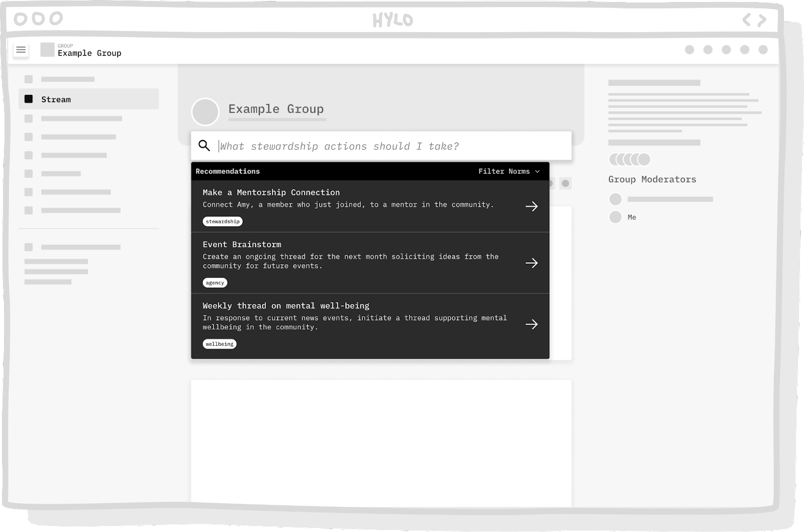Click 'Connect Amy, a member who just joined' description
804x532 pixels.
(x=348, y=204)
